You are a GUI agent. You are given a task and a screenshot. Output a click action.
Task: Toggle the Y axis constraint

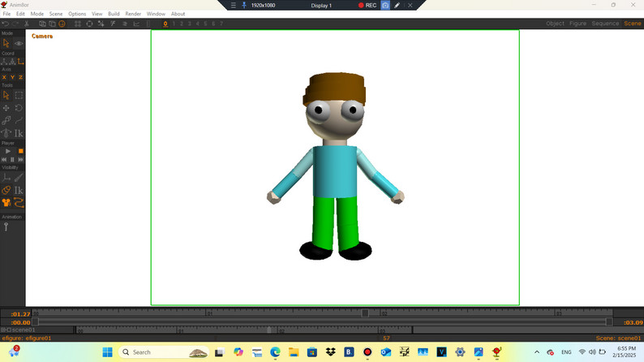(x=12, y=77)
